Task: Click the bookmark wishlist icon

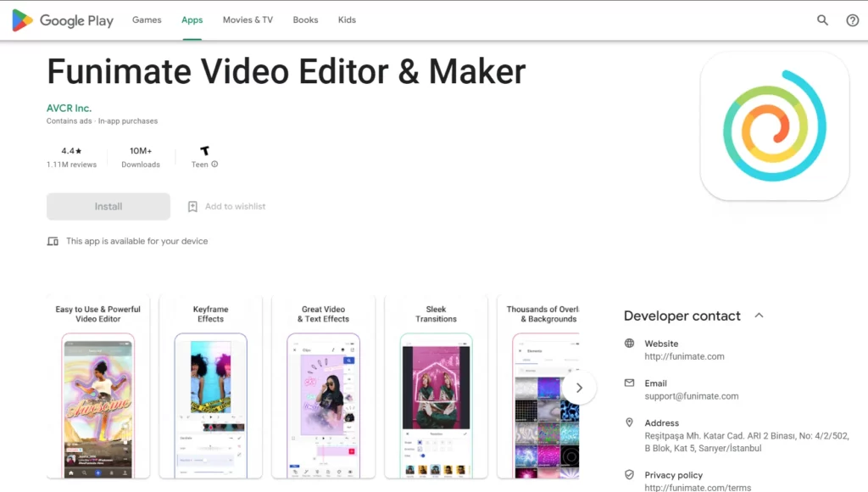Action: click(x=192, y=207)
